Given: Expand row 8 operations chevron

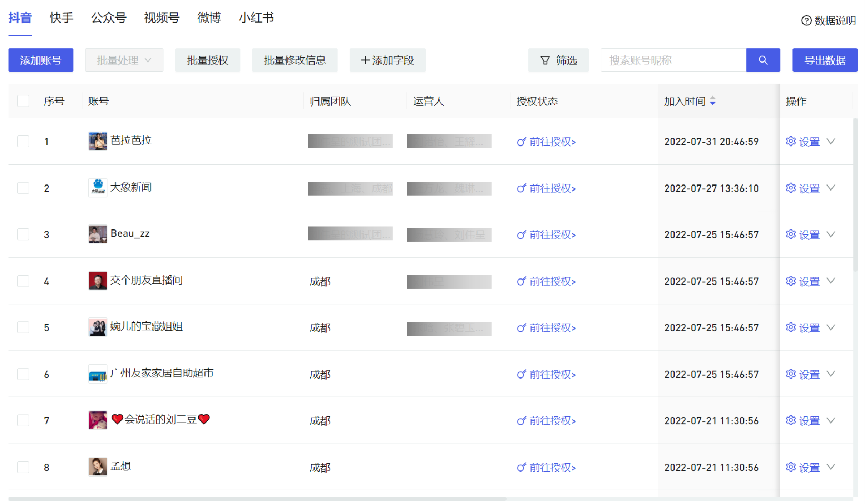Looking at the screenshot, I should (x=831, y=467).
